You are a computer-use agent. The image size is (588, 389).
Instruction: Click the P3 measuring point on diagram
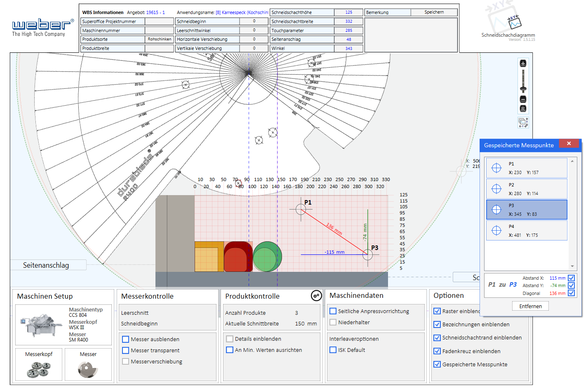[367, 255]
